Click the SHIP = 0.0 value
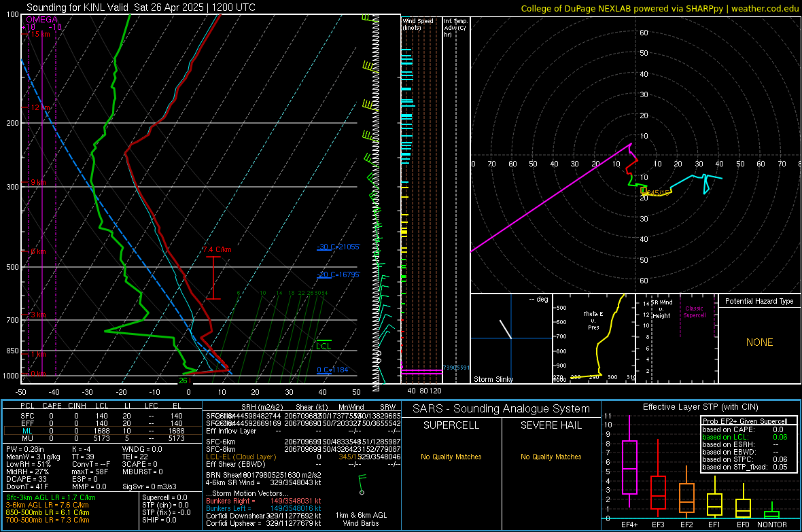This screenshot has width=802, height=532. point(159,520)
